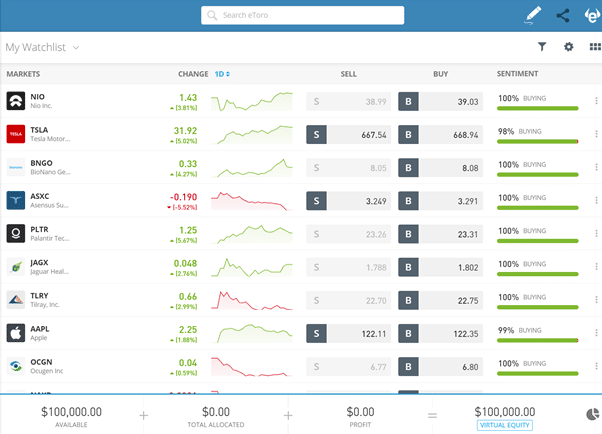Click the SENTIMENT column header
The width and height of the screenshot is (602, 434).
517,74
